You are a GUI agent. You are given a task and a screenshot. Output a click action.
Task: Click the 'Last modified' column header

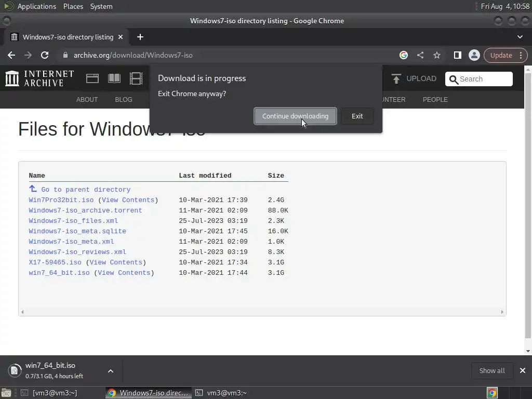(205, 176)
